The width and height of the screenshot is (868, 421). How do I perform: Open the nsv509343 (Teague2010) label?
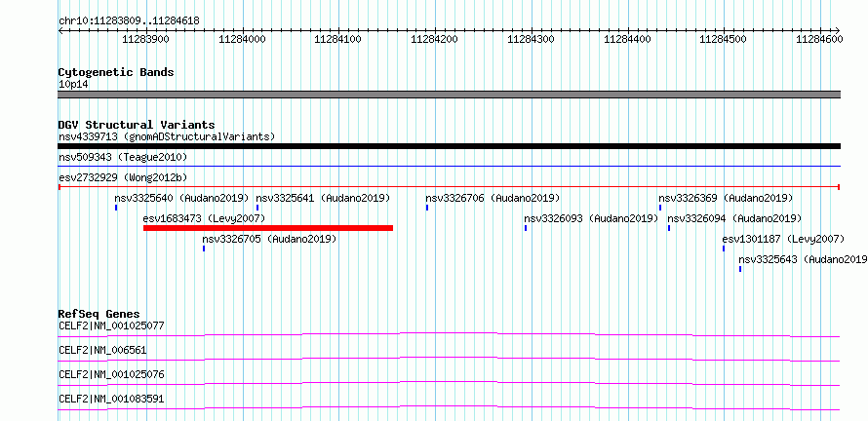point(123,158)
